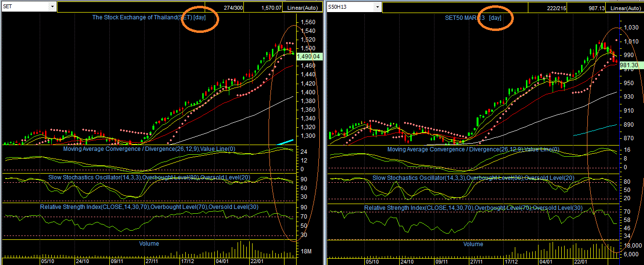Click the 05/10 date on SET chart axis

(47, 261)
